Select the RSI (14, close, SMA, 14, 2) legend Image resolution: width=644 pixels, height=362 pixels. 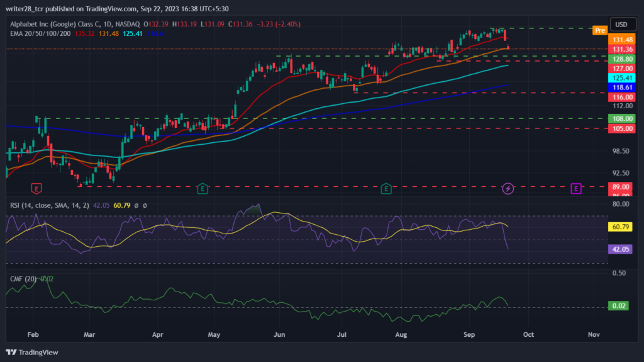pos(49,205)
